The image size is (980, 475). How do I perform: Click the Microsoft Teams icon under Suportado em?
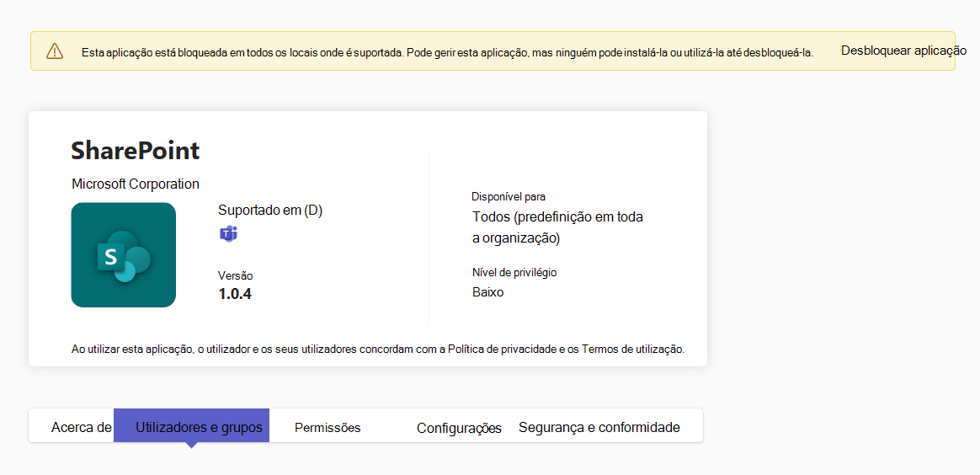pyautogui.click(x=228, y=234)
